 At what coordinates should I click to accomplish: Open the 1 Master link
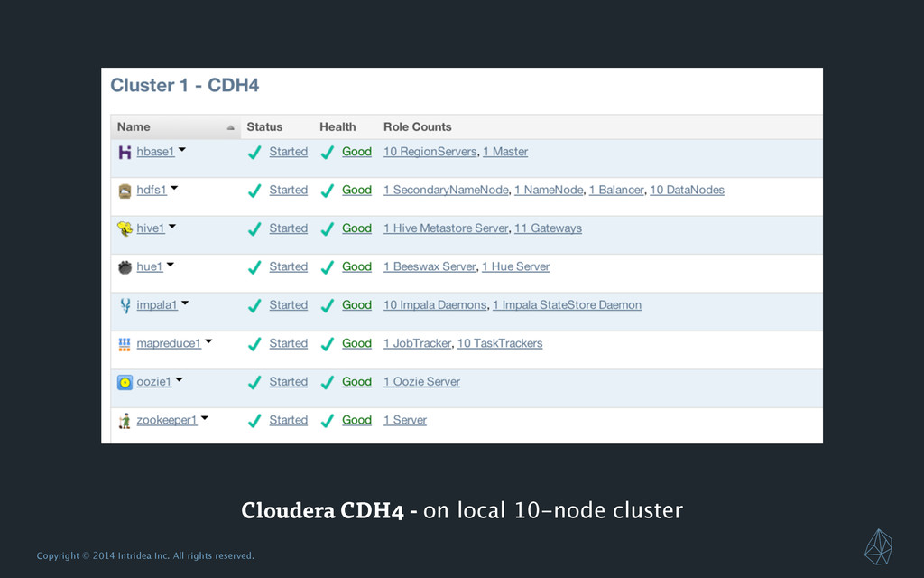coord(505,152)
